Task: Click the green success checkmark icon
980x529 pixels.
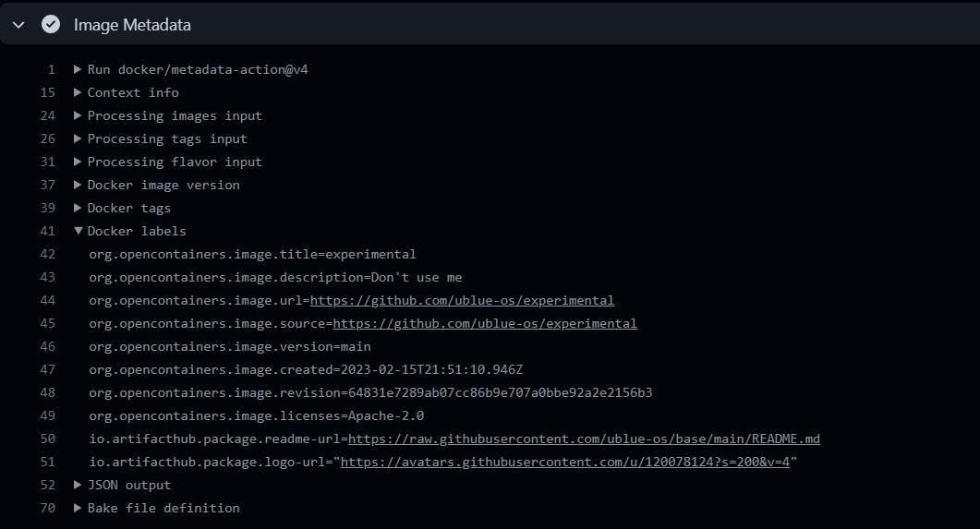Action: (x=51, y=25)
